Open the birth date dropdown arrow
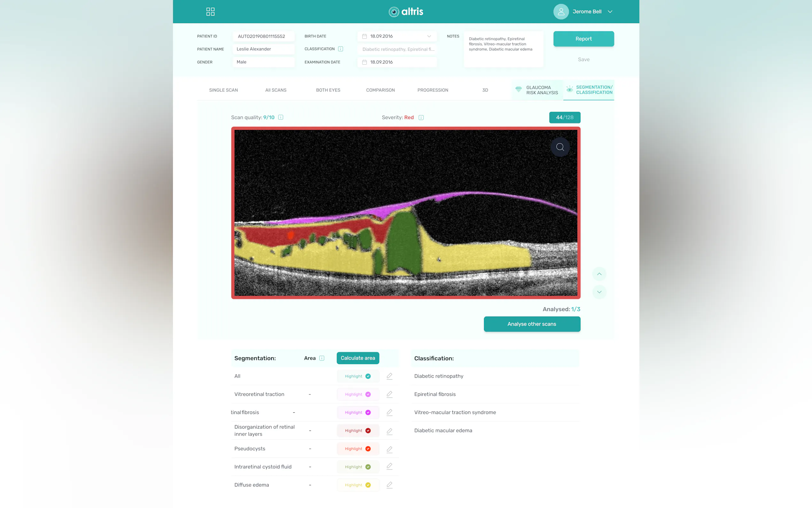 pos(429,36)
